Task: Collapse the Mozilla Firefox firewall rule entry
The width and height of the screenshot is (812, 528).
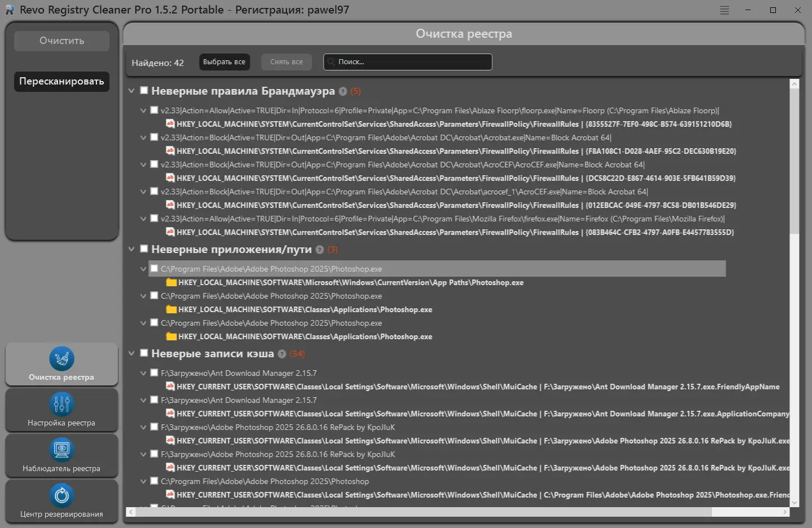Action: click(x=143, y=219)
